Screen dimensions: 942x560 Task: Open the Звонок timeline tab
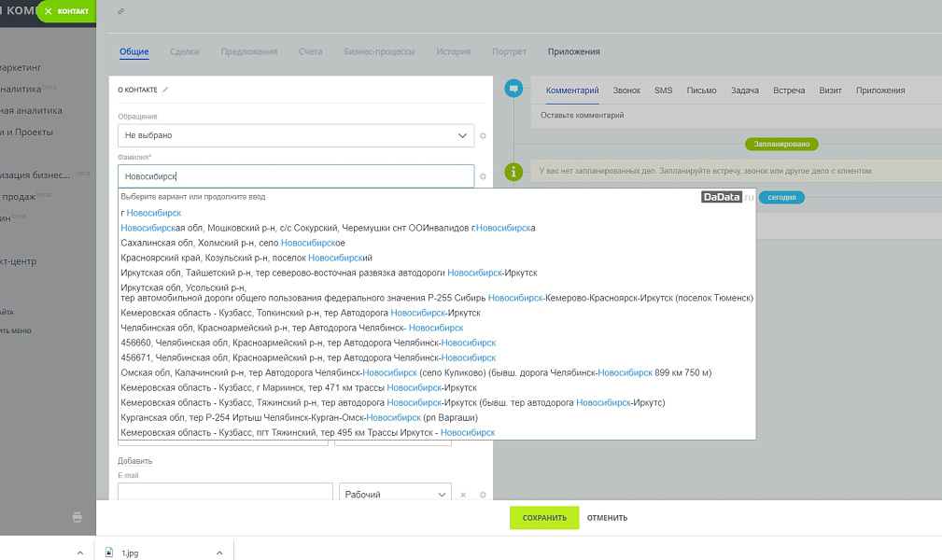[626, 91]
